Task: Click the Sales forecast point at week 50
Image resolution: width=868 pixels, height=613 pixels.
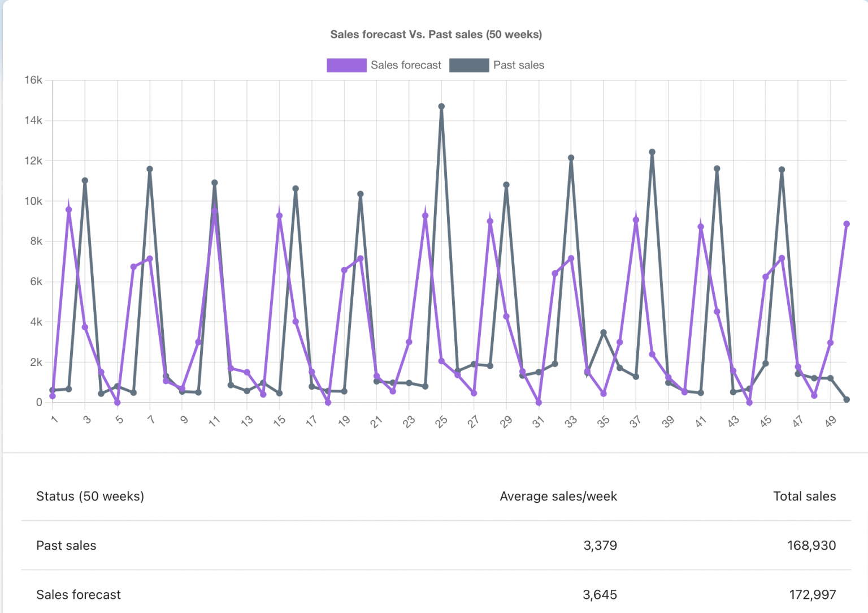Action: pyautogui.click(x=847, y=224)
